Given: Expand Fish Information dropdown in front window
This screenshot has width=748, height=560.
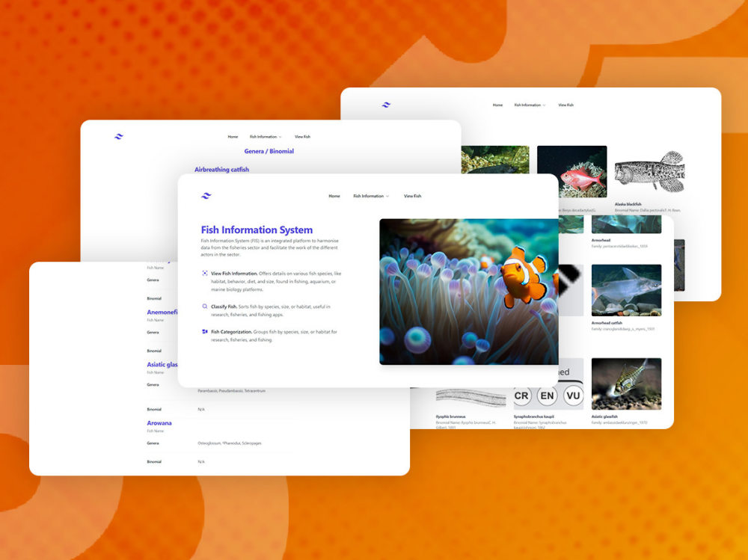Looking at the screenshot, I should (371, 196).
